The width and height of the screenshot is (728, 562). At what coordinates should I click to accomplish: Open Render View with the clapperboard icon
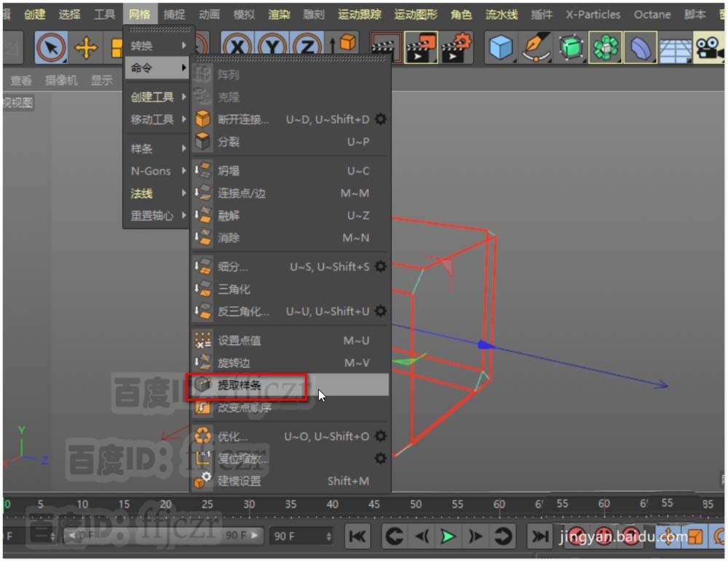pyautogui.click(x=384, y=47)
